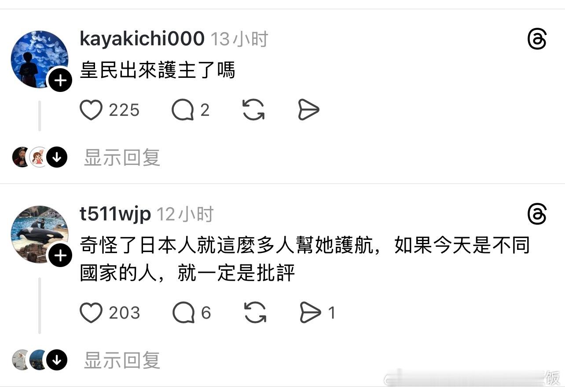565x392 pixels.
Task: Show replies (显示回复) for kayakichi000's comment
Action: [x=122, y=158]
